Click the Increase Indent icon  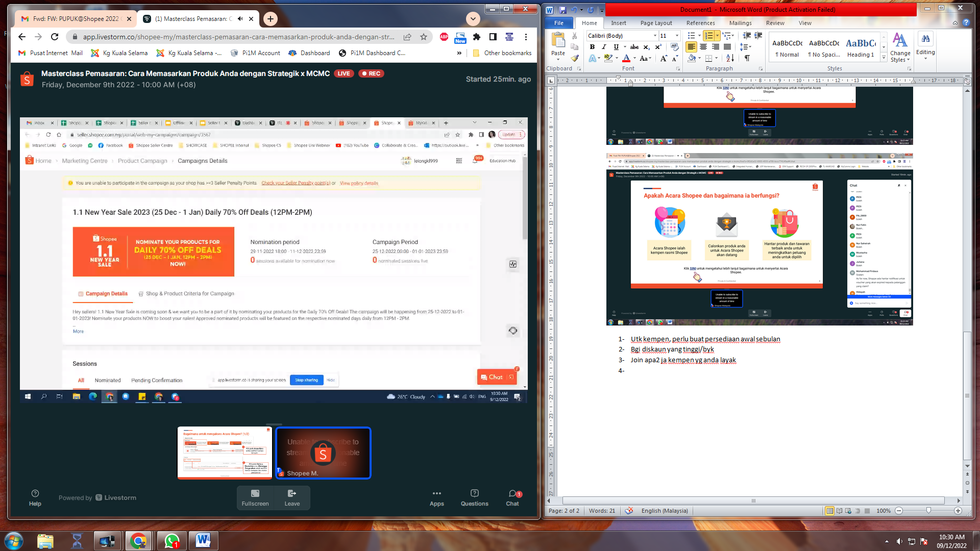758,36
